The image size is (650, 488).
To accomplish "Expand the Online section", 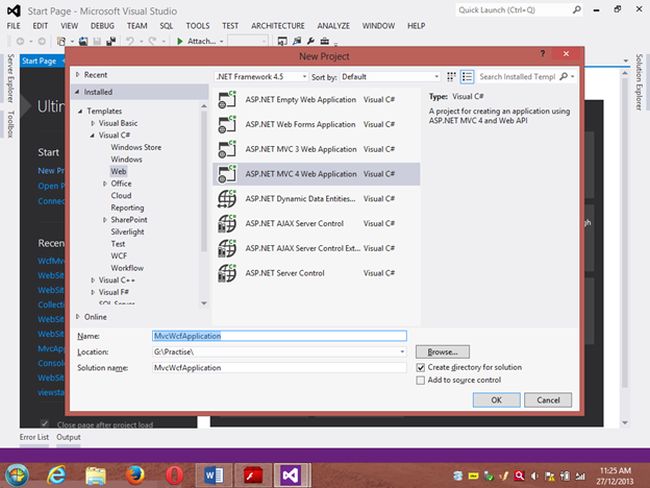I will [78, 317].
